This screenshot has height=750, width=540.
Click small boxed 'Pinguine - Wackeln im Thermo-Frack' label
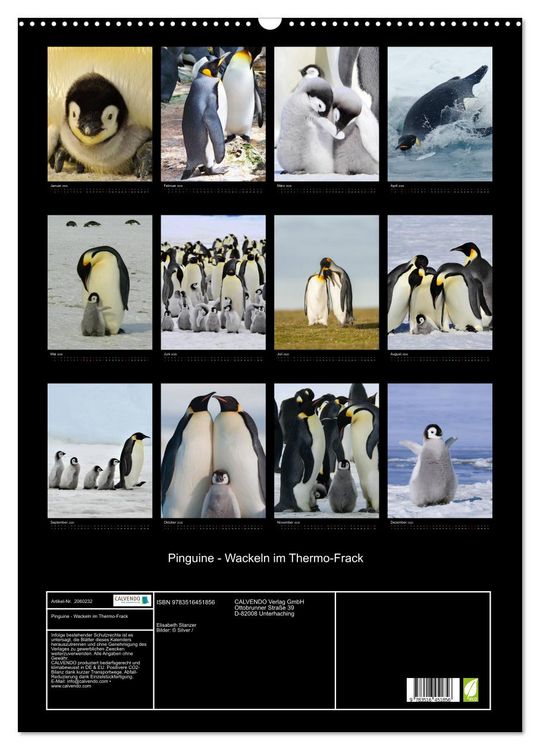[89, 616]
